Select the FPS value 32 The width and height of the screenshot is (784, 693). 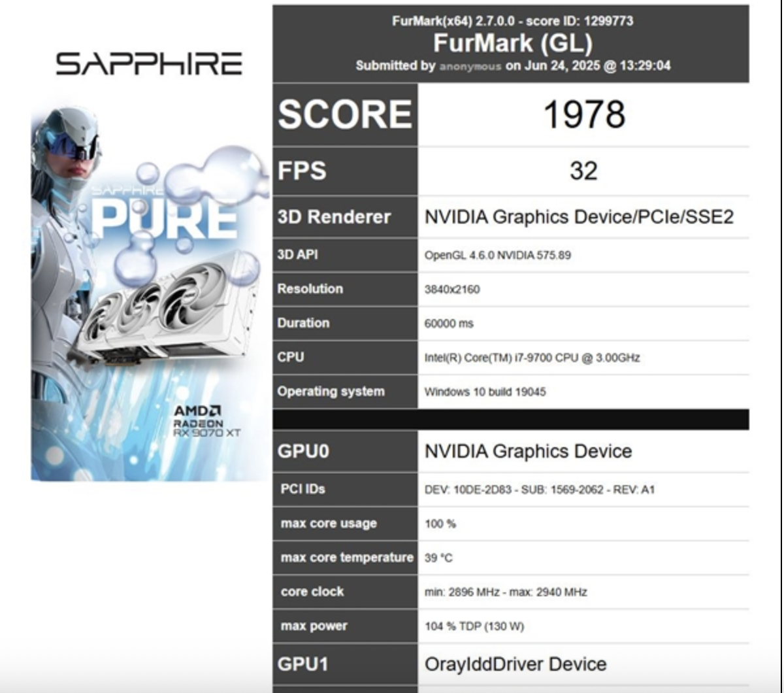click(x=583, y=171)
